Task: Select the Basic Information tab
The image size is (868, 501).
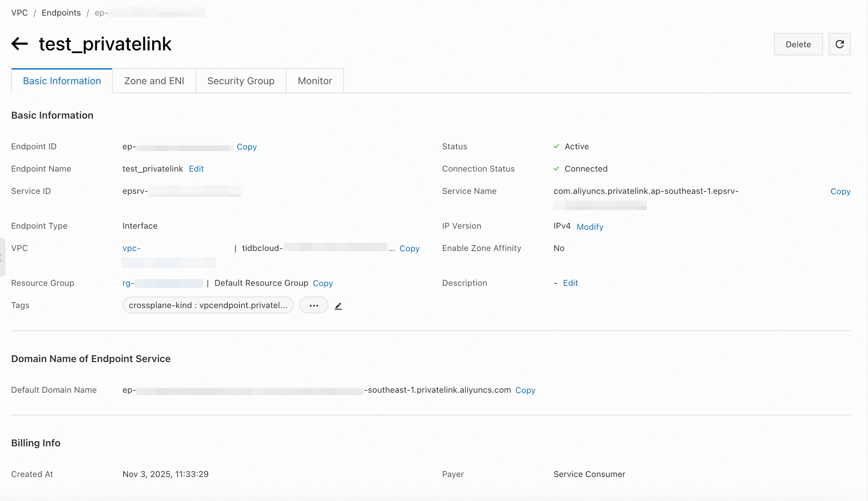Action: tap(62, 81)
